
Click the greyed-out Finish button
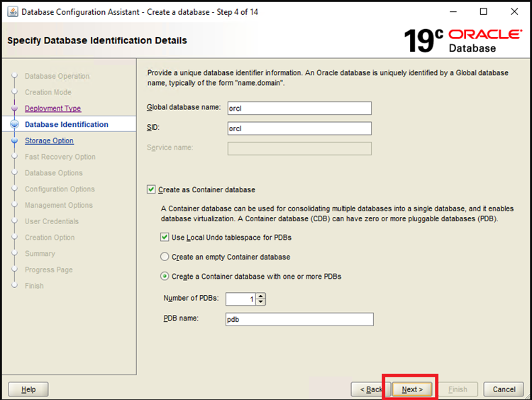tap(458, 389)
